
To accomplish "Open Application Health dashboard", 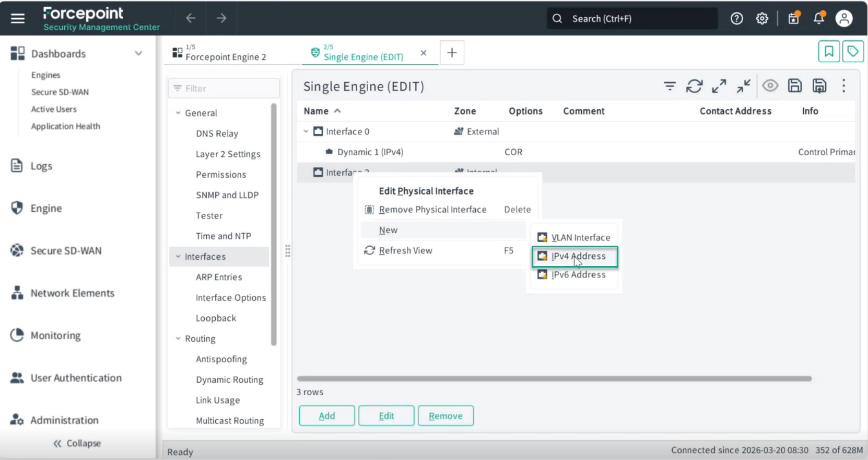I will tap(65, 126).
